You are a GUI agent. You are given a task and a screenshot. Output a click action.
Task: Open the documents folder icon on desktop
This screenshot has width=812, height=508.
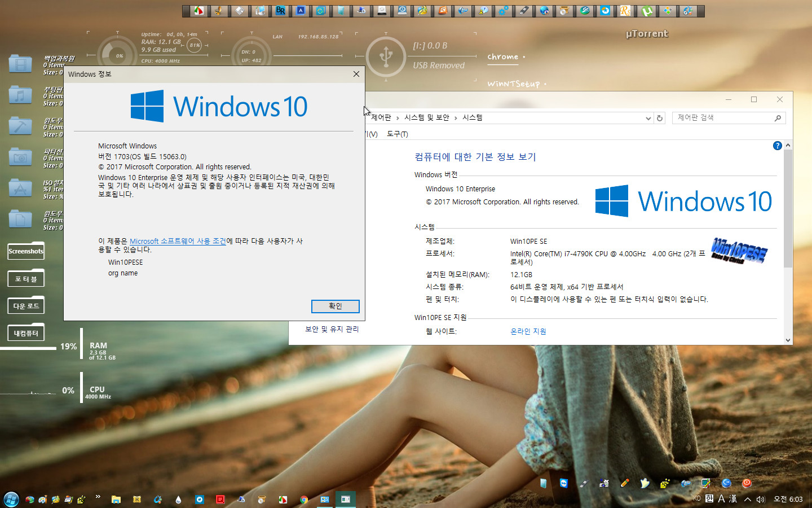click(20, 219)
